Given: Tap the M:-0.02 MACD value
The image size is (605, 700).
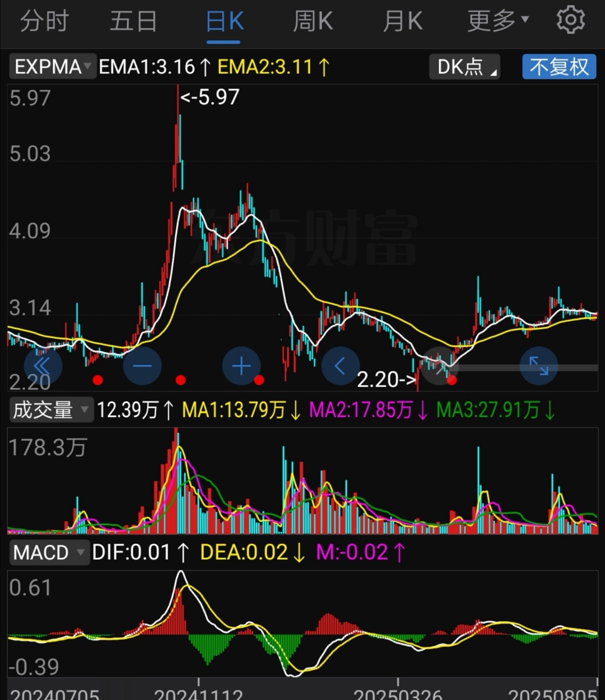Looking at the screenshot, I should pos(360,553).
